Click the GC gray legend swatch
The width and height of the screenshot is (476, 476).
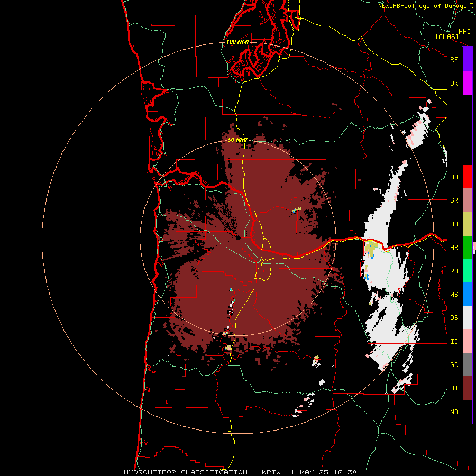click(467, 364)
